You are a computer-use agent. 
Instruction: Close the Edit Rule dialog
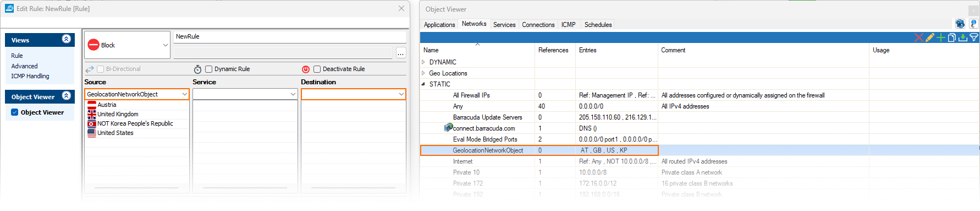tap(401, 8)
